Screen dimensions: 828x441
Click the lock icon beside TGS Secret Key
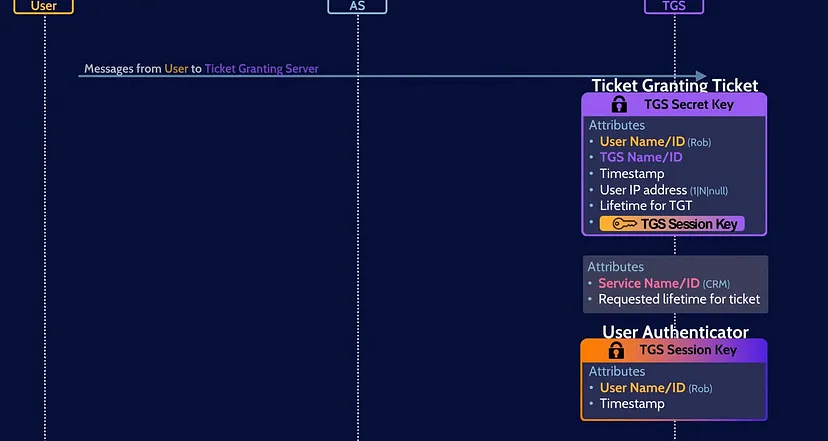click(x=619, y=105)
